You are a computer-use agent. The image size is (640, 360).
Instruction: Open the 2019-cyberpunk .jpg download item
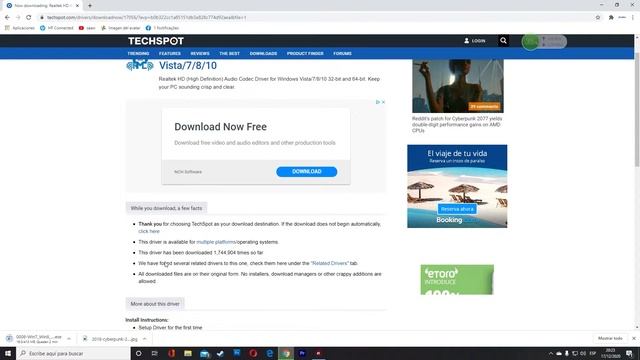coord(110,339)
